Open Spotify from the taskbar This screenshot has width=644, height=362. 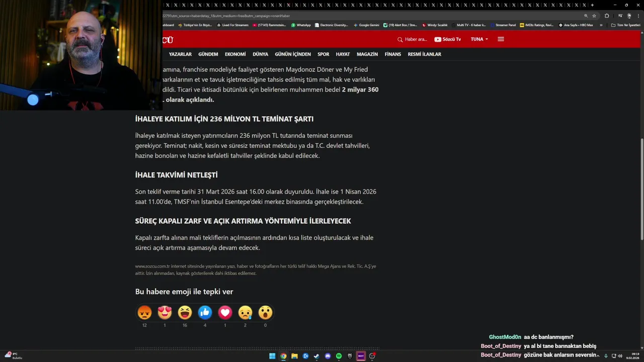[339, 356]
